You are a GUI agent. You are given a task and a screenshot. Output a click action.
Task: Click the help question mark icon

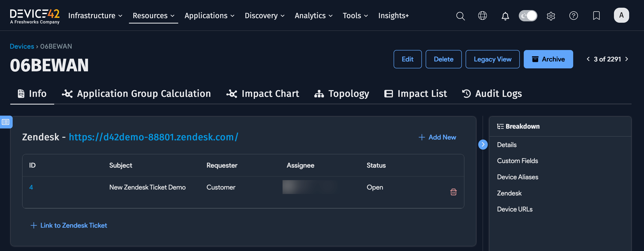[573, 16]
